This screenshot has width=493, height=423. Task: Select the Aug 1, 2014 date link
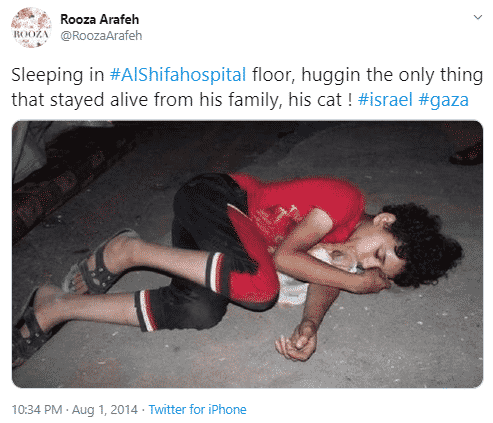[105, 409]
